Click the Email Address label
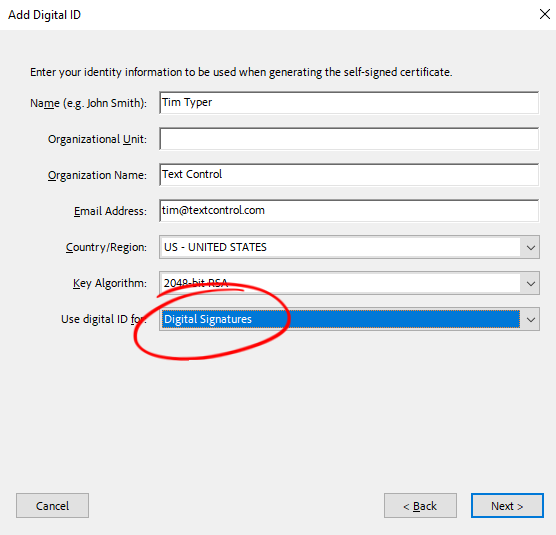556x535 pixels. tap(110, 211)
